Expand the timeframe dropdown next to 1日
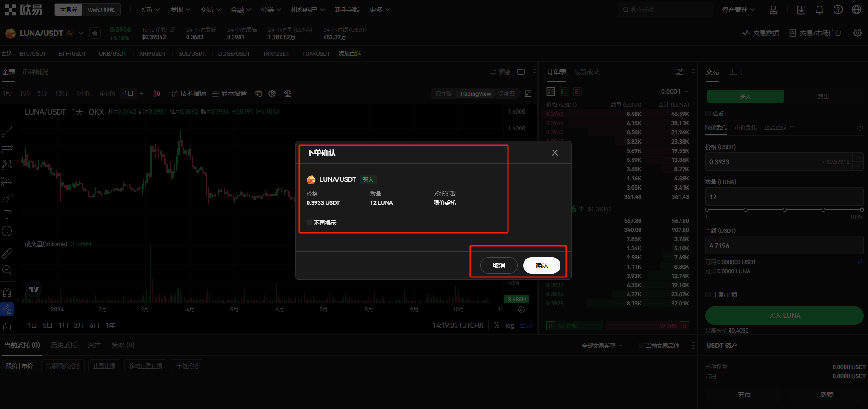The width and height of the screenshot is (868, 409). pyautogui.click(x=142, y=93)
